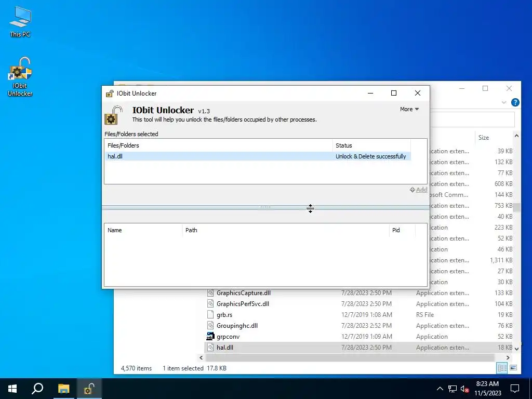Open the More dropdown menu
The image size is (532, 399).
[409, 109]
